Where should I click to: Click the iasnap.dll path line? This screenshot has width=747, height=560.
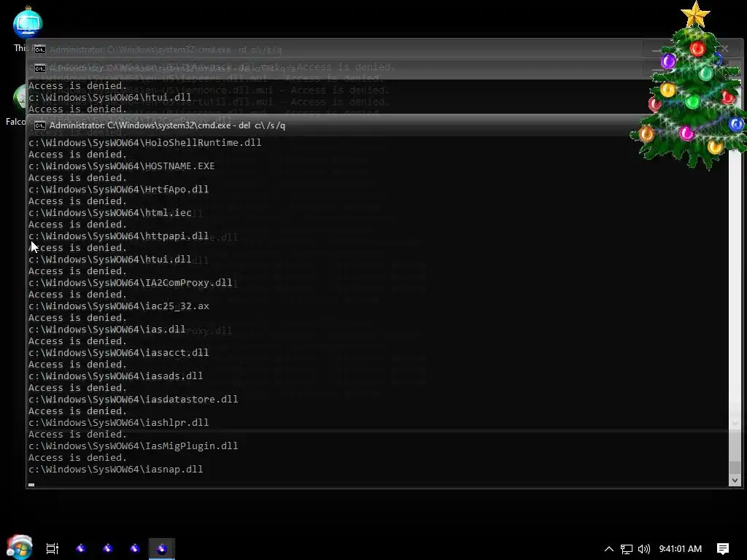[x=116, y=469]
